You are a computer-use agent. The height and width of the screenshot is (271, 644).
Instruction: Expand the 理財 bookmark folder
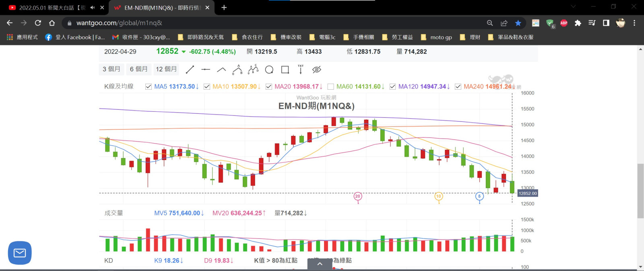click(470, 37)
